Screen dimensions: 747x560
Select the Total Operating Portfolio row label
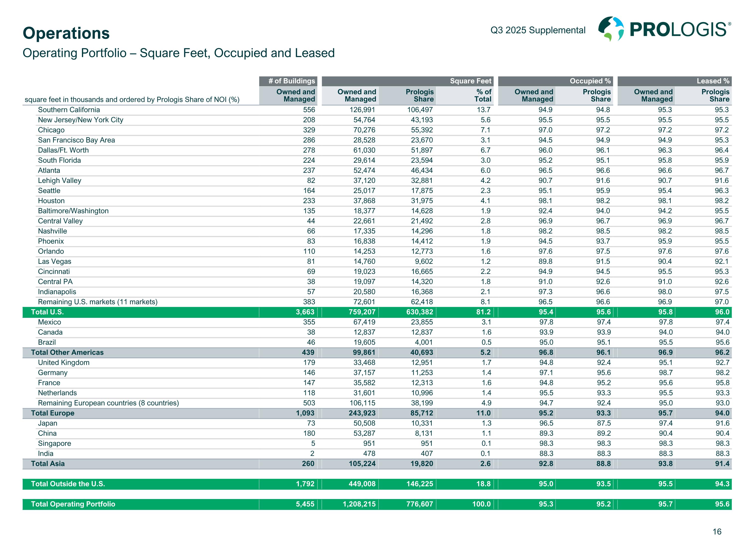point(73,504)
